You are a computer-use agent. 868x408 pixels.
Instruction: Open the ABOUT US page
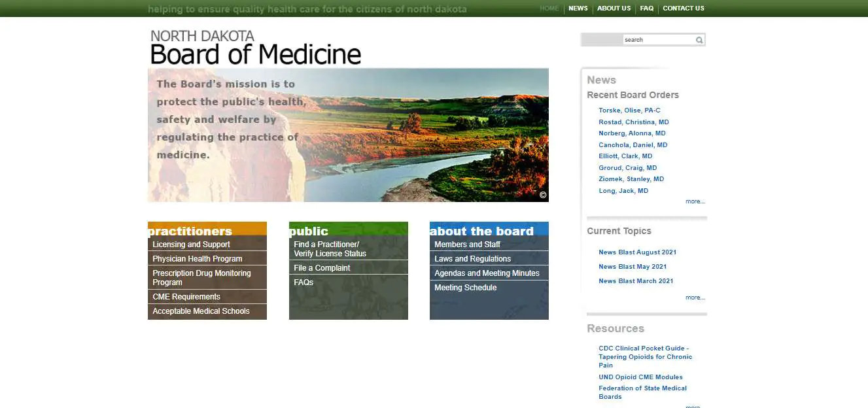pyautogui.click(x=614, y=8)
